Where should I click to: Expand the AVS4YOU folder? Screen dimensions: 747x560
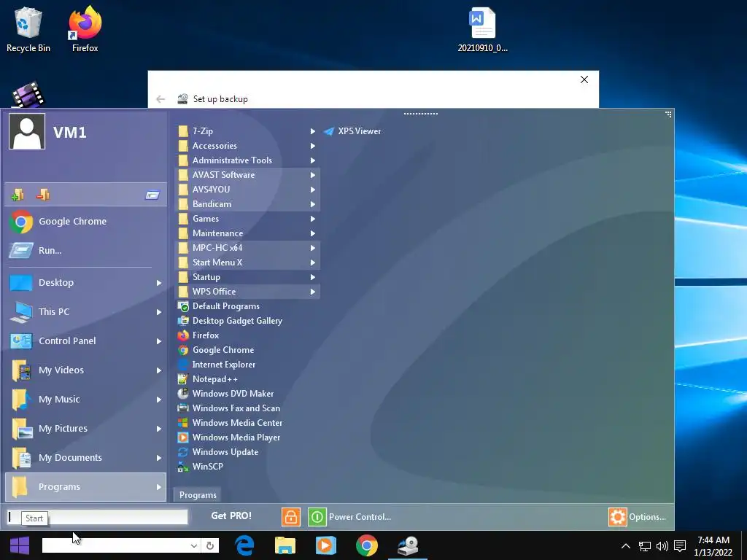click(247, 190)
